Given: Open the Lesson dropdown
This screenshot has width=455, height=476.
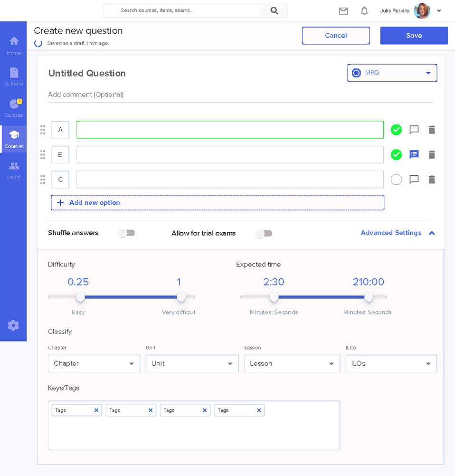Looking at the screenshot, I should (x=292, y=364).
